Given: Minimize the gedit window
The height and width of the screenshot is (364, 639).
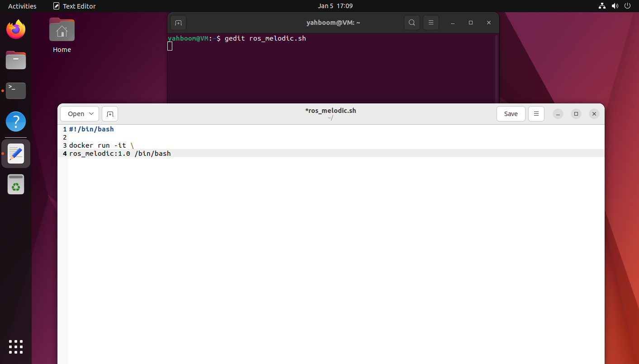Looking at the screenshot, I should coord(558,114).
